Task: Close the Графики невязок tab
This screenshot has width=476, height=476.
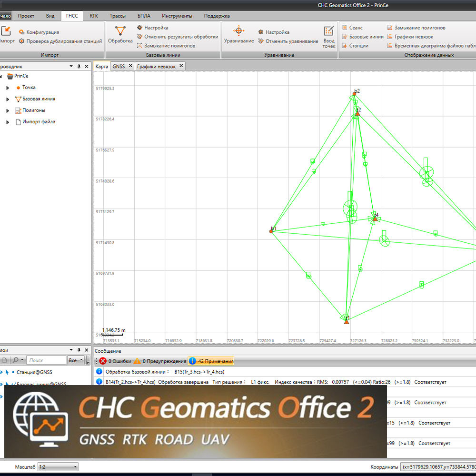Action: (181, 66)
